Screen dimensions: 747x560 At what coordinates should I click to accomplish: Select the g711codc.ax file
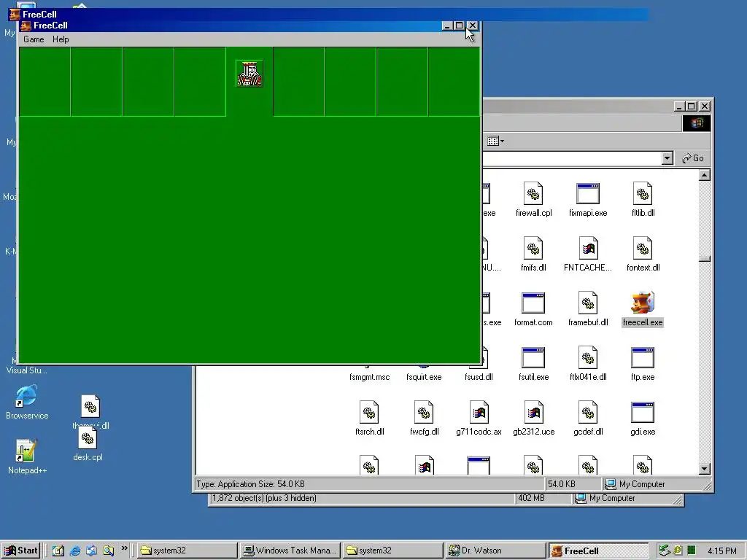pyautogui.click(x=479, y=419)
